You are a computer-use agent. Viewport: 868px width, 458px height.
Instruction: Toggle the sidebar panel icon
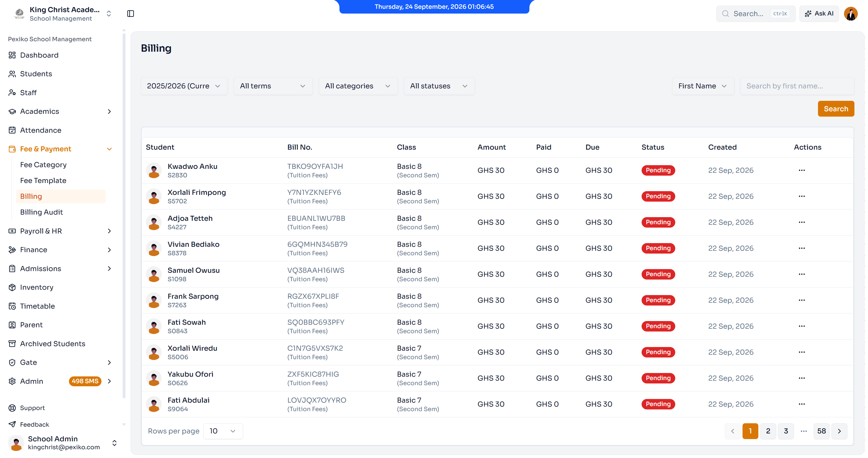tap(130, 14)
